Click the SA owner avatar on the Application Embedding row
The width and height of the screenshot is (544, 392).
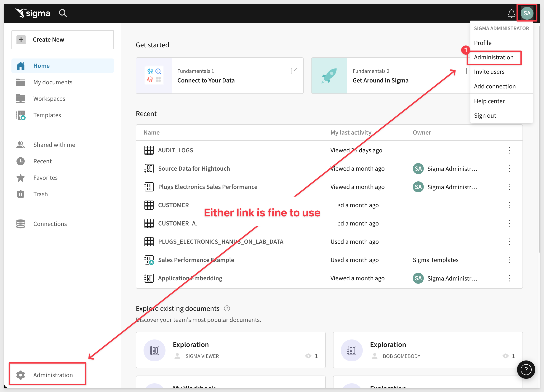coord(418,278)
